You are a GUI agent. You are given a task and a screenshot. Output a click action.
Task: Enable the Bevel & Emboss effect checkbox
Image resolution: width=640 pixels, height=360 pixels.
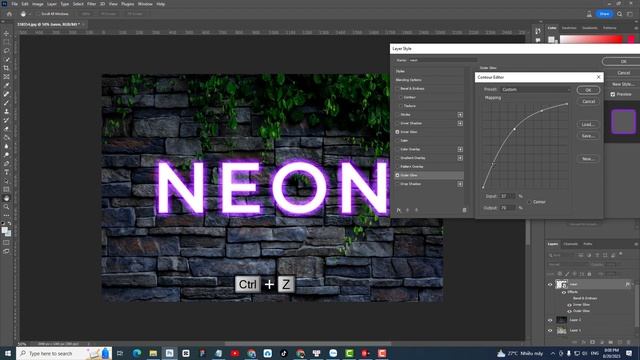pos(397,89)
